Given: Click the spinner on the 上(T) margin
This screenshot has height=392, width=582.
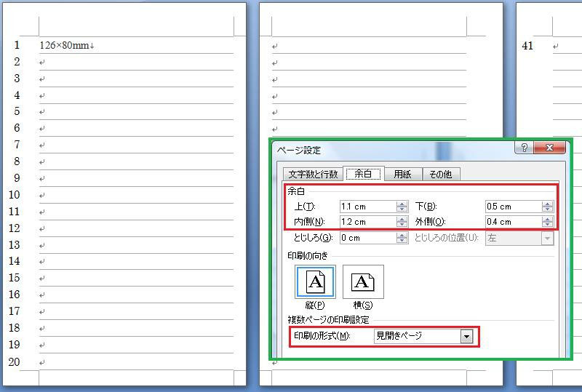Looking at the screenshot, I should point(402,207).
